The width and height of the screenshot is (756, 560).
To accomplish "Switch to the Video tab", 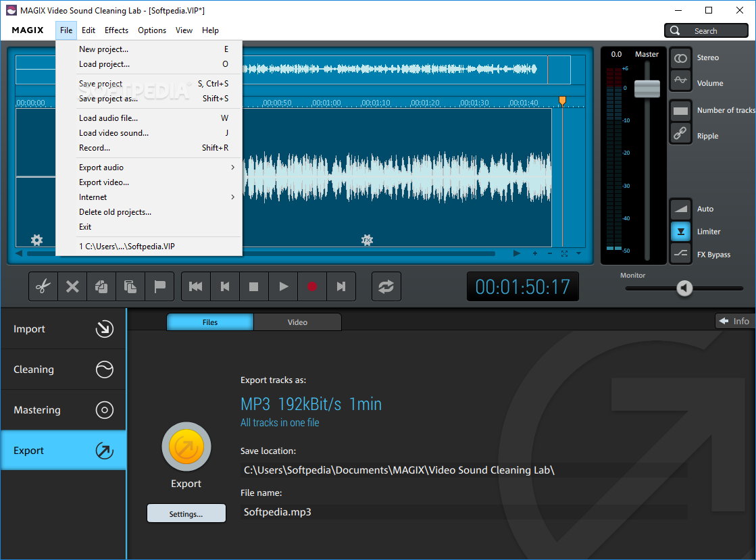I will click(x=297, y=322).
